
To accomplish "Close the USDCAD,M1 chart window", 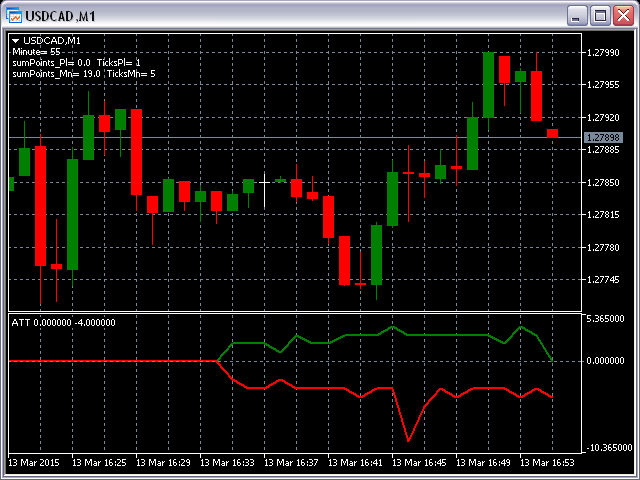I will point(623,15).
